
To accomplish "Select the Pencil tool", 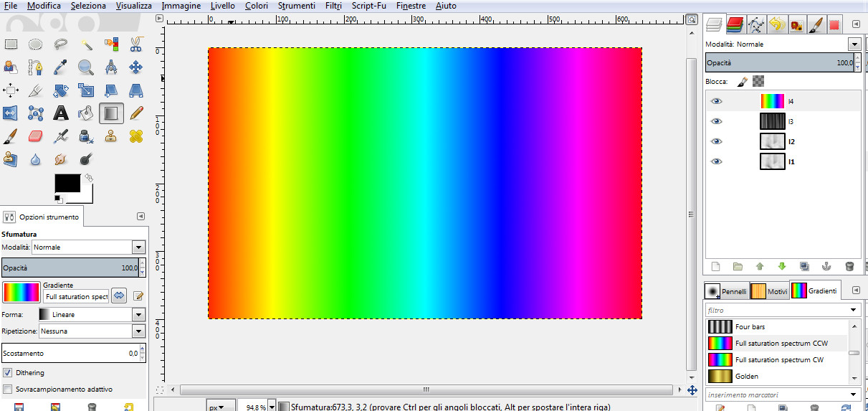I will [135, 113].
